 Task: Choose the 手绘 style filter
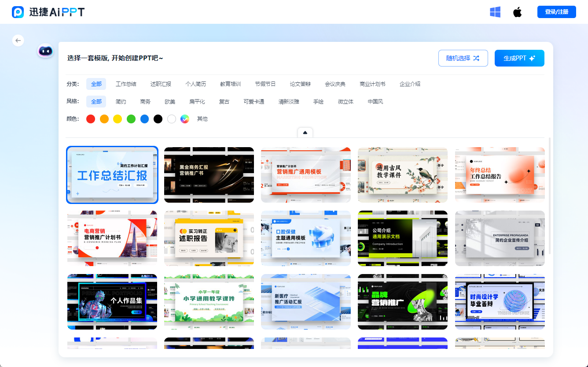pos(318,101)
